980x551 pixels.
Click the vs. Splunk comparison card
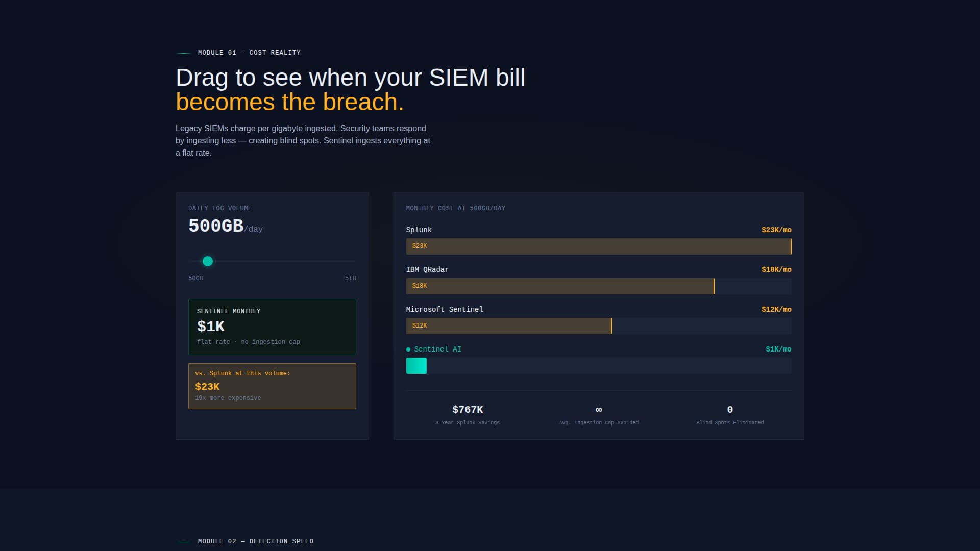(x=272, y=386)
